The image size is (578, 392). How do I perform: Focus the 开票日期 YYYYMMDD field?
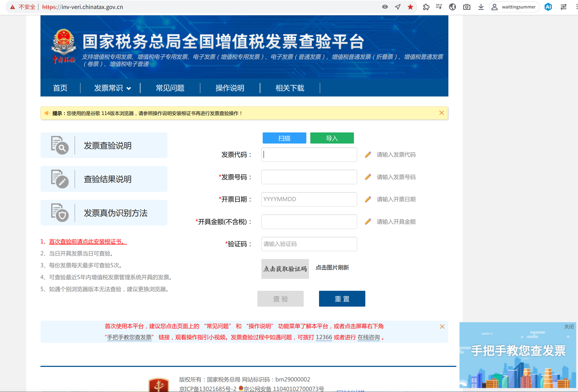(x=309, y=199)
